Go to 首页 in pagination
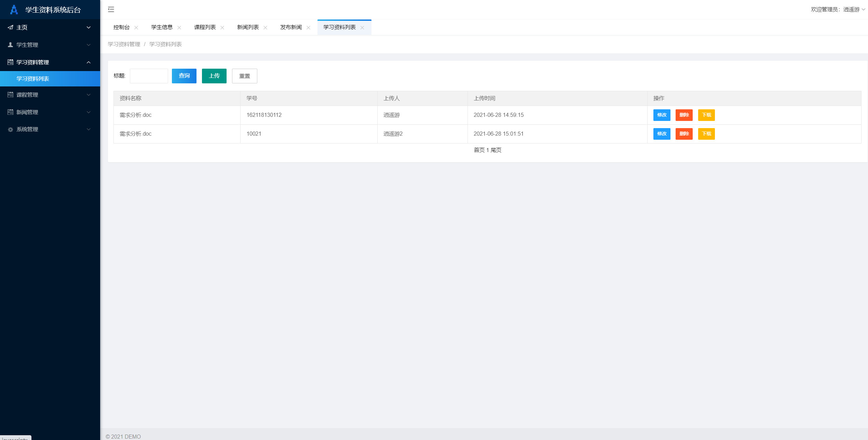The width and height of the screenshot is (868, 440). (x=479, y=150)
